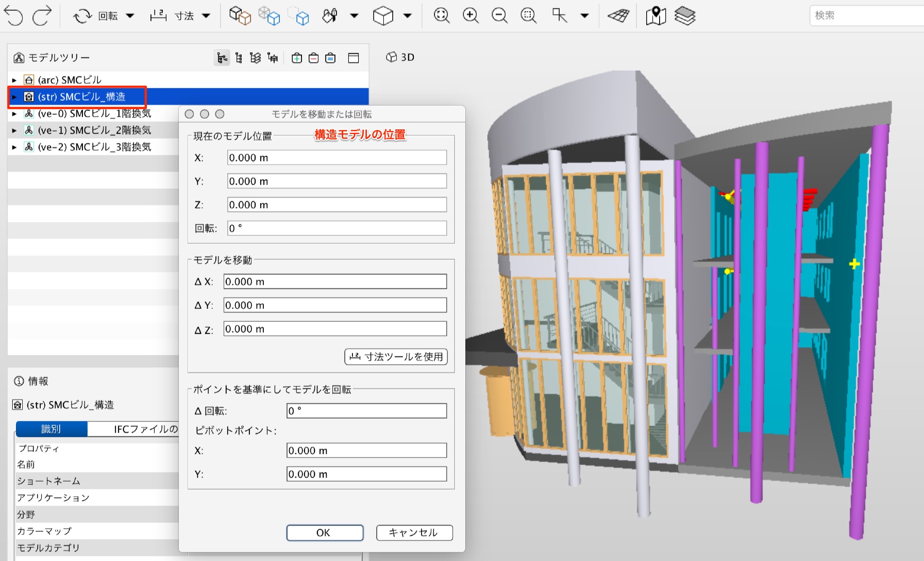Click the transparent cubes visibility icon

269,15
